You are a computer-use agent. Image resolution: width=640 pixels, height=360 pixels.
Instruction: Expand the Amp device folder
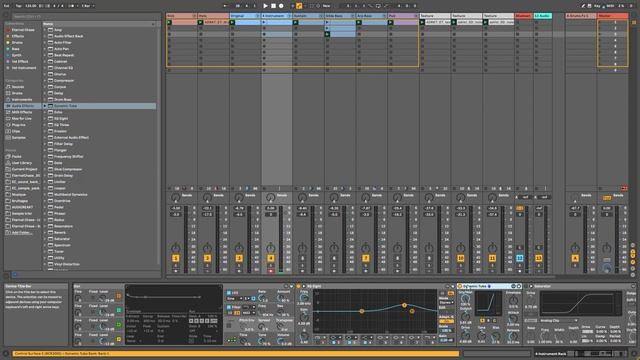point(45,30)
